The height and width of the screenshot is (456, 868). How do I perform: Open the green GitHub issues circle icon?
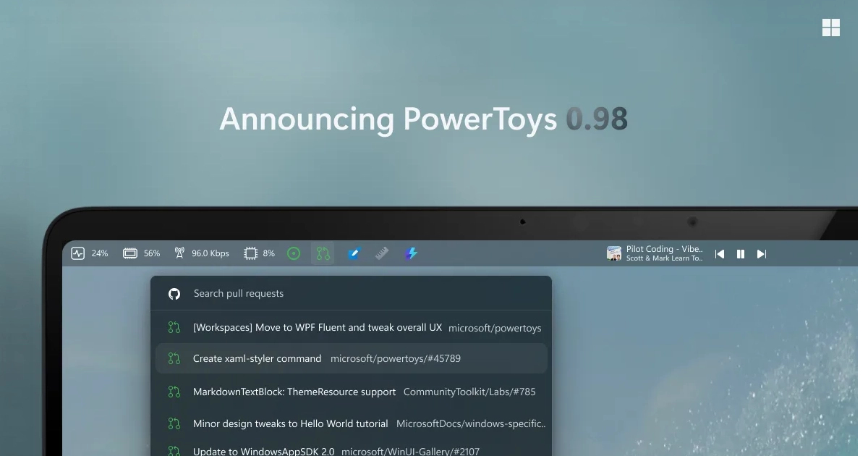coord(294,253)
